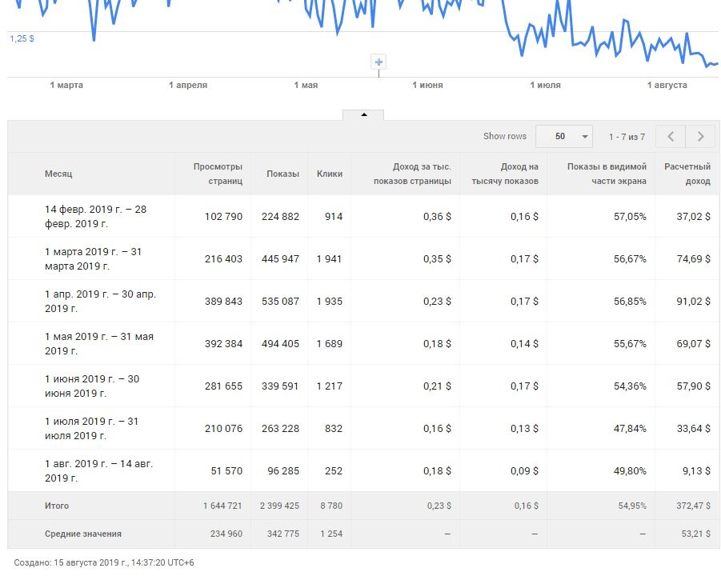Sort by Расчетный доход column header
The image size is (721, 588).
point(687,174)
